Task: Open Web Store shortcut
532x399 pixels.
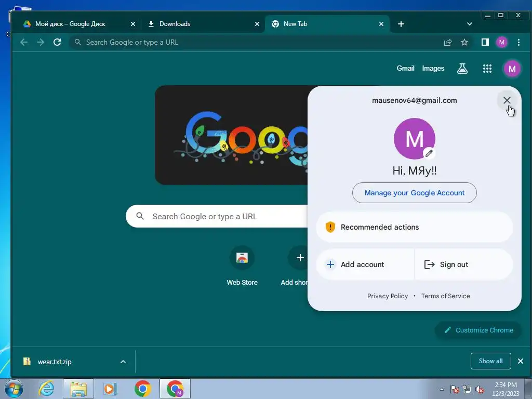Action: (242, 266)
